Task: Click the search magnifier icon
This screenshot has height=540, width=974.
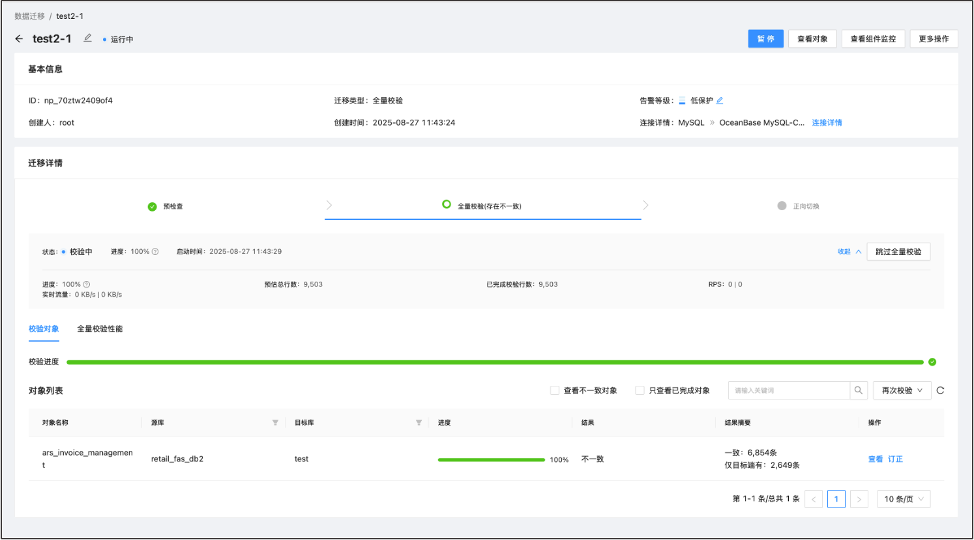Action: (x=858, y=390)
